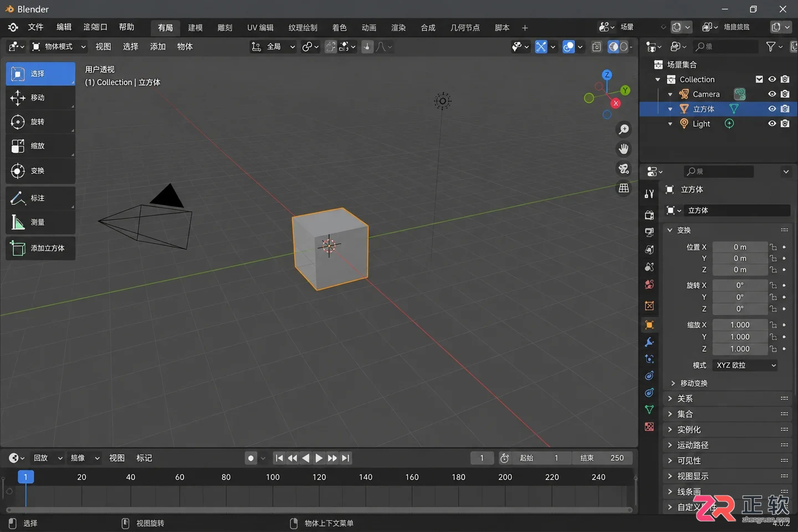The image size is (798, 532).
Task: Open the 视图 menu in timeline header
Action: [117, 458]
